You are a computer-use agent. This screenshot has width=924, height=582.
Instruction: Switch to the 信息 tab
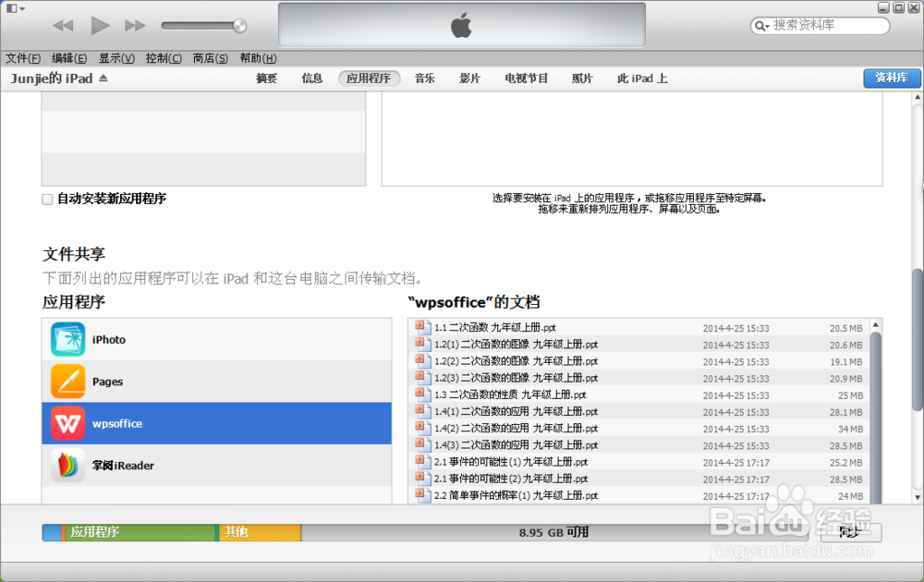(x=311, y=79)
